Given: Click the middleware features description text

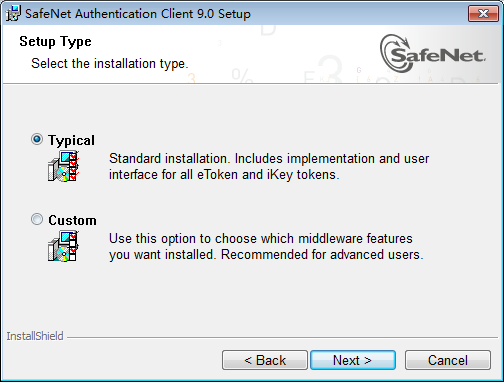Looking at the screenshot, I should click(x=266, y=246).
